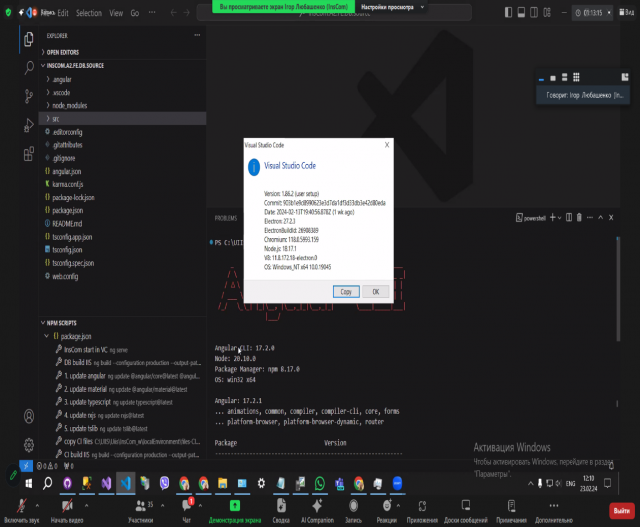
Task: Kill terminal with trash icon
Action: (x=579, y=218)
